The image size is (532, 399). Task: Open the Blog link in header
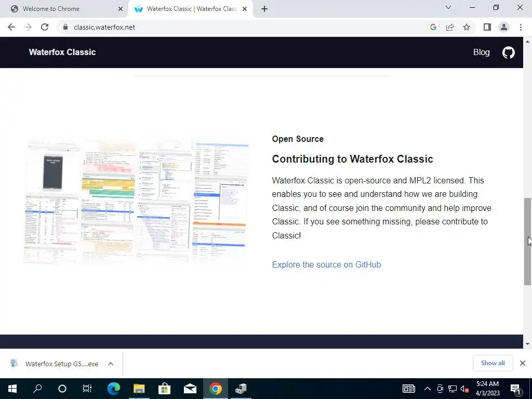pos(482,52)
